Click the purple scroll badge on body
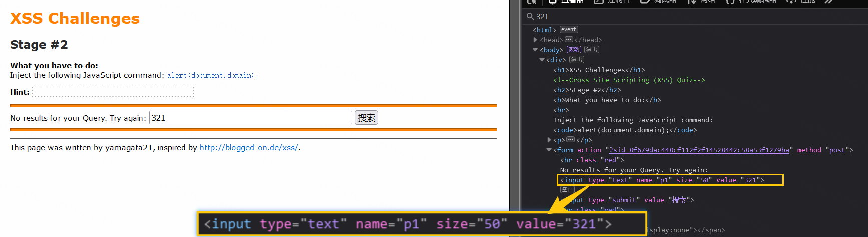Viewport: 868px width, 237px height. pos(574,50)
